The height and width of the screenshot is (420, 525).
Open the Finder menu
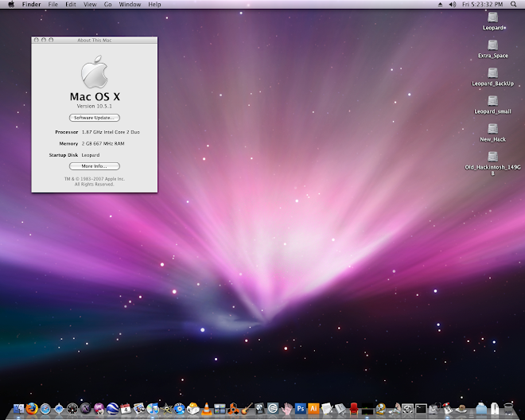click(x=31, y=4)
